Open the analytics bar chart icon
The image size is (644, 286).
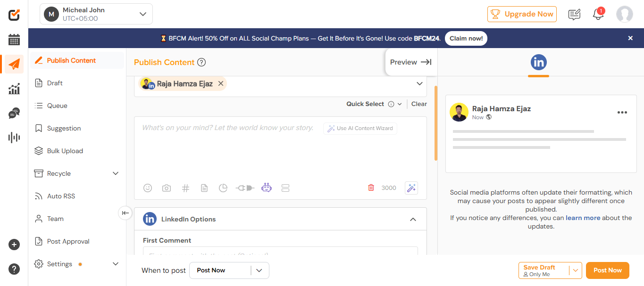14,89
